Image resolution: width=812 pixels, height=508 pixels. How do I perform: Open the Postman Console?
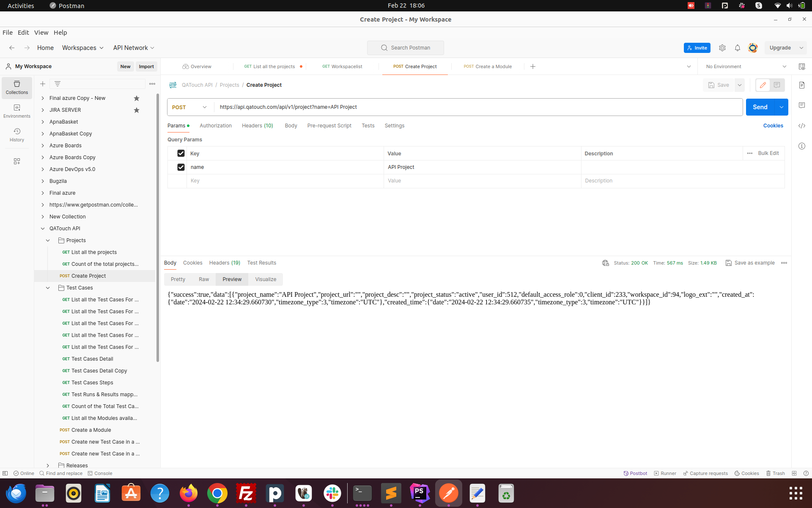(x=100, y=473)
